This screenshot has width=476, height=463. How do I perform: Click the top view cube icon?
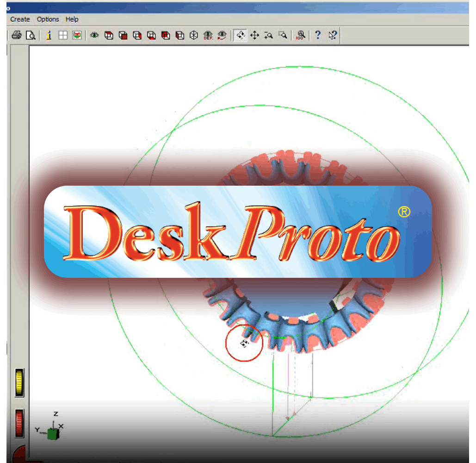click(109, 35)
